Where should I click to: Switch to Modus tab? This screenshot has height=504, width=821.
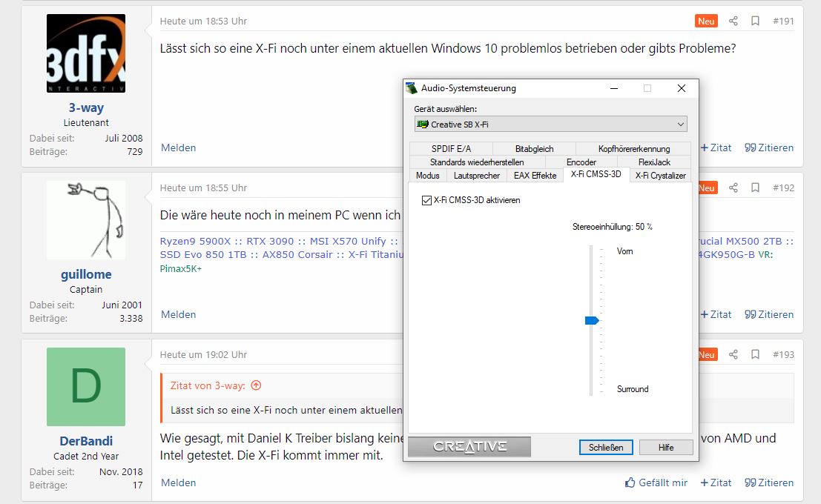pos(428,176)
